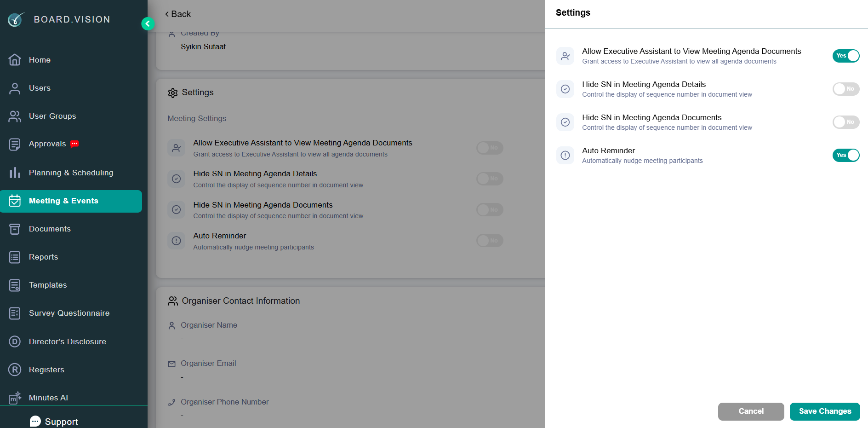This screenshot has height=428, width=868.
Task: Enable Hide SN in Meeting Agenda Documents toggle in panel
Action: (846, 122)
